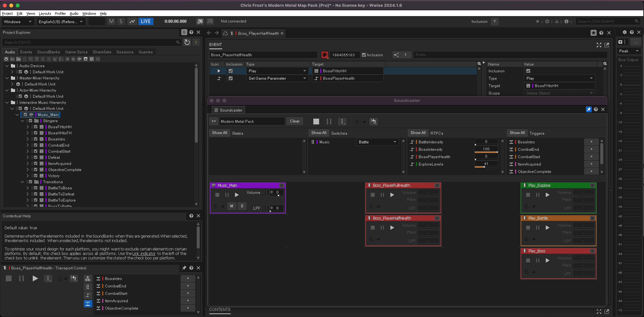The height and width of the screenshot is (317, 644).
Task: Open the Music switch Battle dropdown
Action: (378, 142)
